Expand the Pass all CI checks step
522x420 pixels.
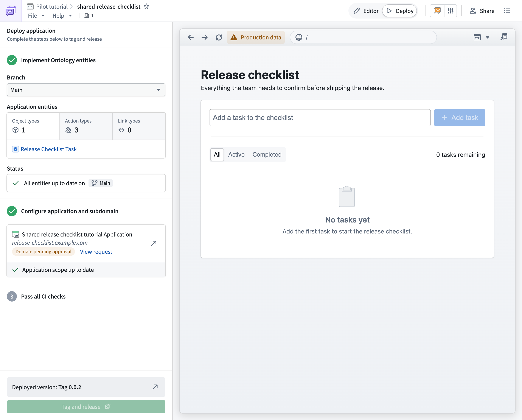point(43,296)
